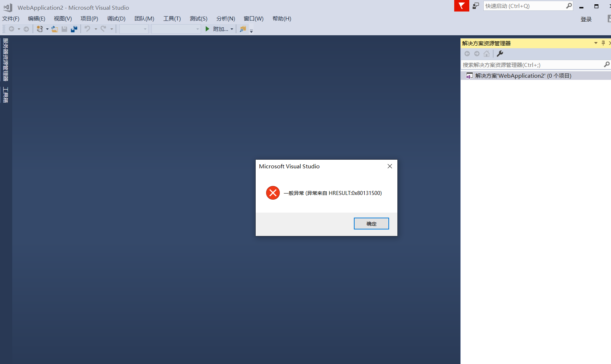This screenshot has width=611, height=364.
Task: Click the Navigate Backward toolbar icon
Action: click(12, 29)
